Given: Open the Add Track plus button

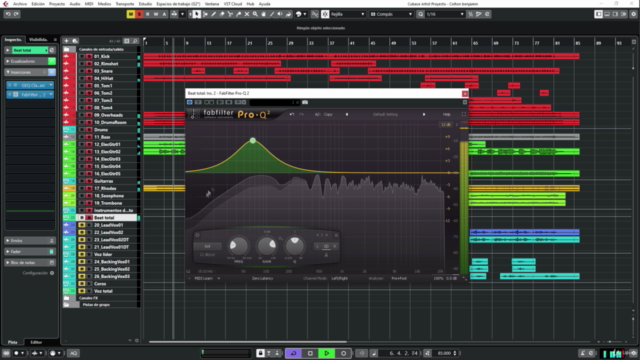Looking at the screenshot, I should [x=67, y=41].
